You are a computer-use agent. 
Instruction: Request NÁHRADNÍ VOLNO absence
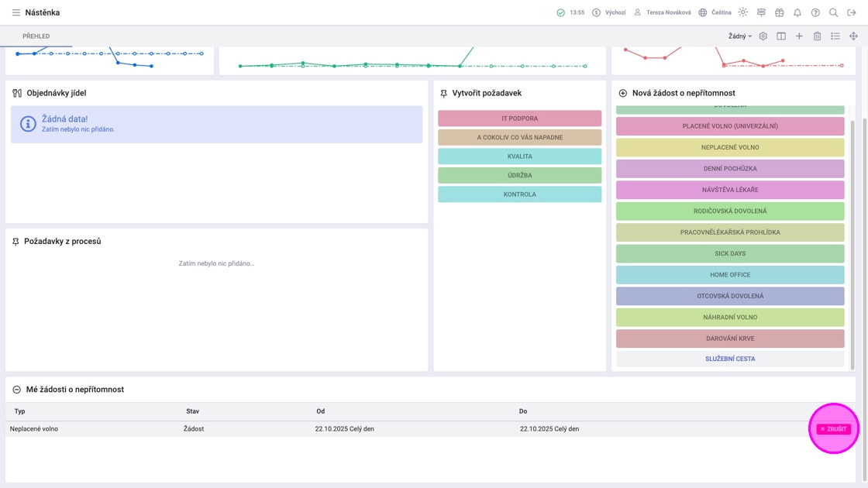click(x=730, y=317)
